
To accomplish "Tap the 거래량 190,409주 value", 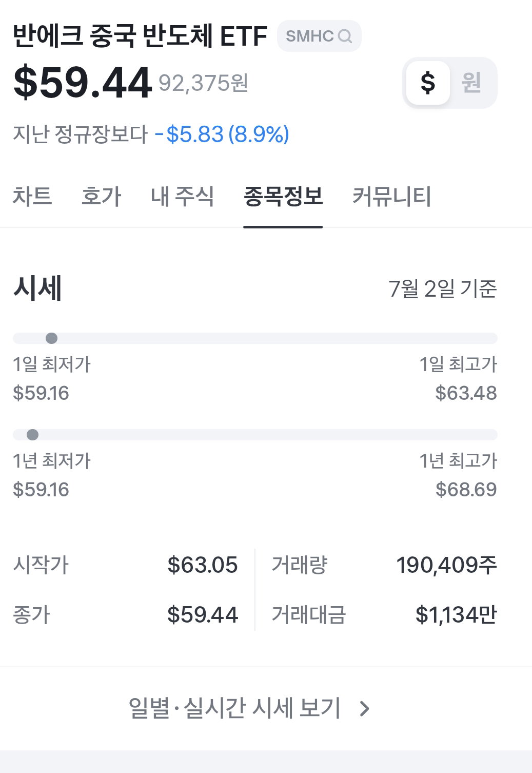I will 446,565.
